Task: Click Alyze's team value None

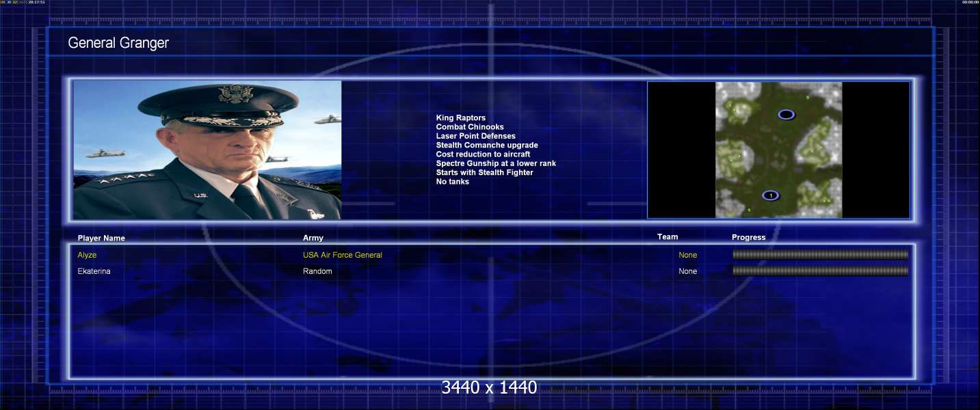Action: pyautogui.click(x=688, y=255)
